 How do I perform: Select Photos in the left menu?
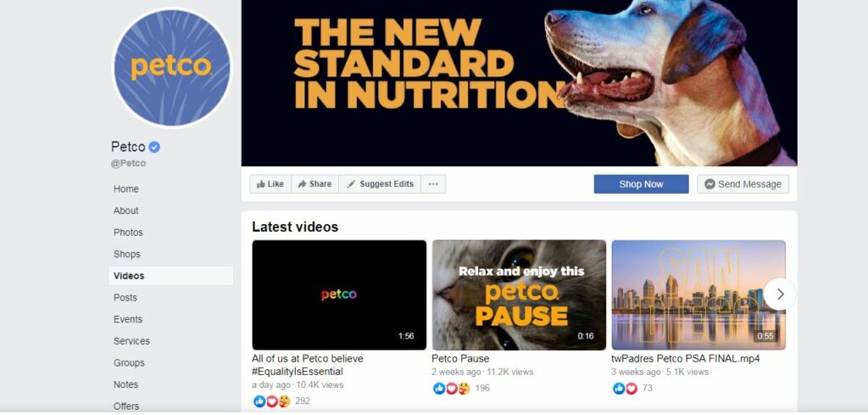click(129, 233)
